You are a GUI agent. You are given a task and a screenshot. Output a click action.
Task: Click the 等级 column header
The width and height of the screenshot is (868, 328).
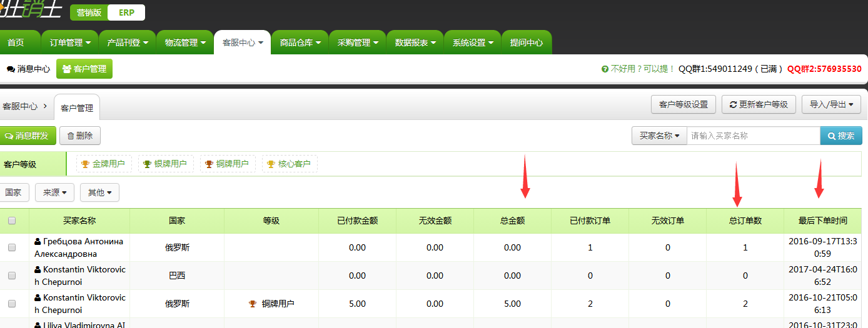tap(271, 221)
